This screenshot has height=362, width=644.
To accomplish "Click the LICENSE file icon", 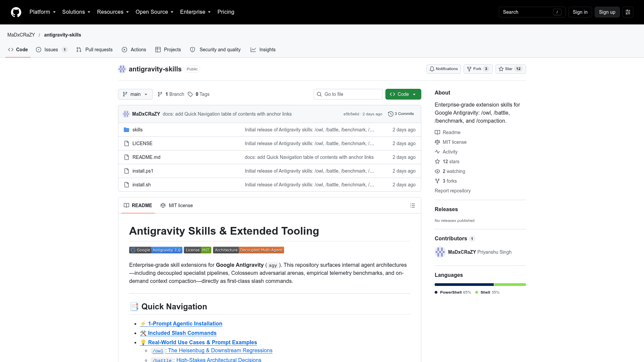I will coord(126,143).
